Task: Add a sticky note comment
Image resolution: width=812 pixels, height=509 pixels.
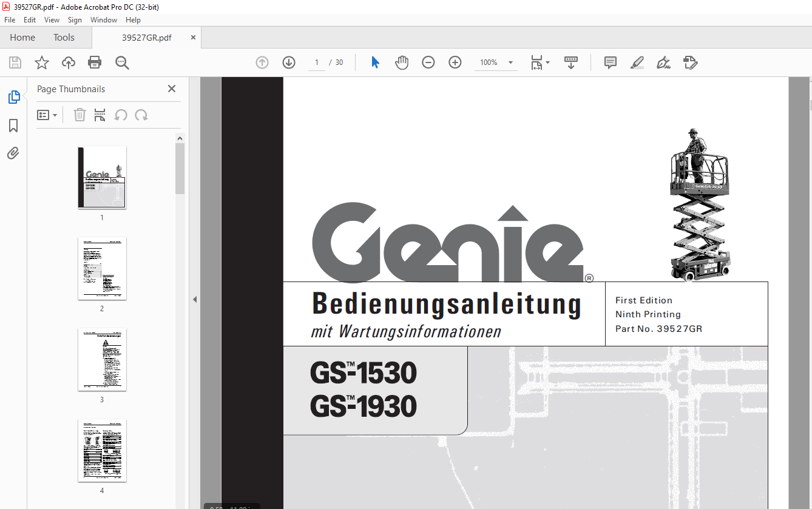Action: (x=611, y=62)
